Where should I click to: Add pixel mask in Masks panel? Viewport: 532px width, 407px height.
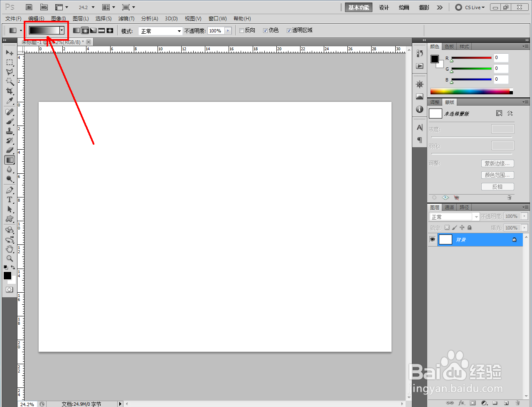pos(499,113)
